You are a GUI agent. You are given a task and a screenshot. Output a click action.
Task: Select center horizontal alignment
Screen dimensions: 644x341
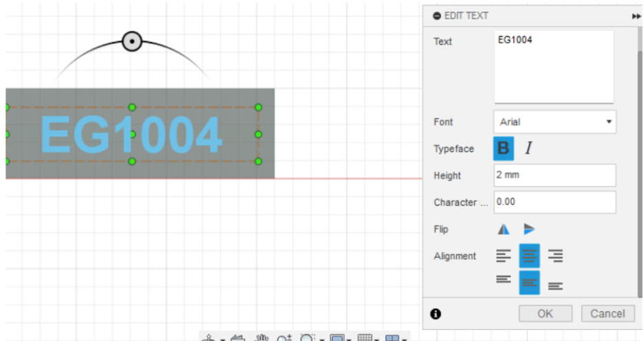pyautogui.click(x=529, y=256)
